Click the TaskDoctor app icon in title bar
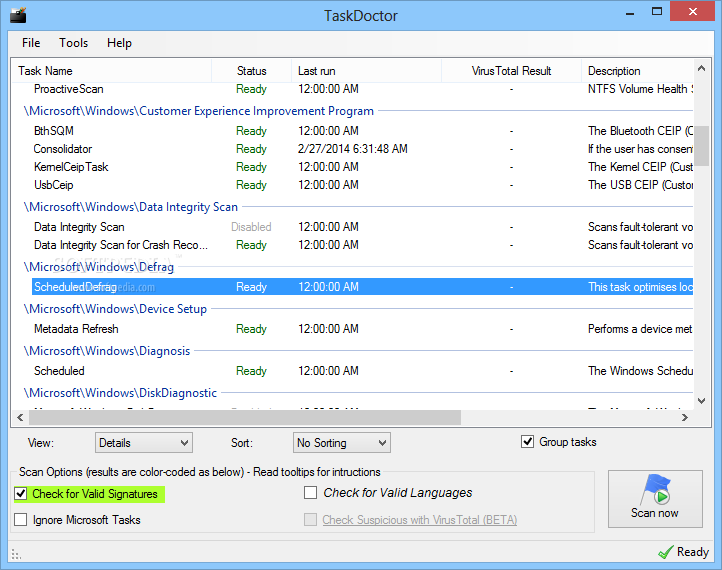722x570 pixels. coord(18,15)
